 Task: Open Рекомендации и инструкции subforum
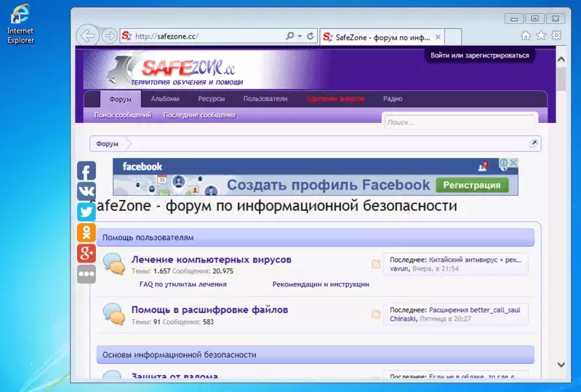click(321, 284)
